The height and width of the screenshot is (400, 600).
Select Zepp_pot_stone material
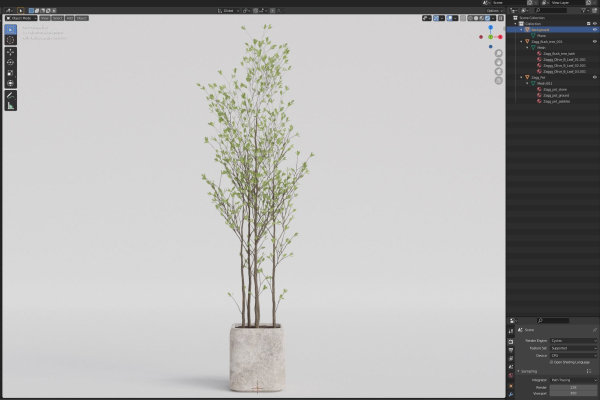[x=554, y=89]
